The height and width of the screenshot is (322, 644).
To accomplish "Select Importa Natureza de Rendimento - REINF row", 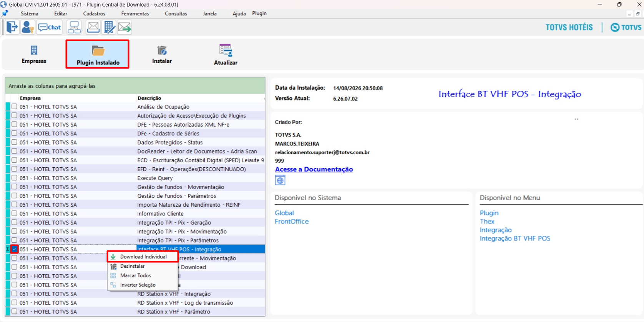I will point(135,205).
